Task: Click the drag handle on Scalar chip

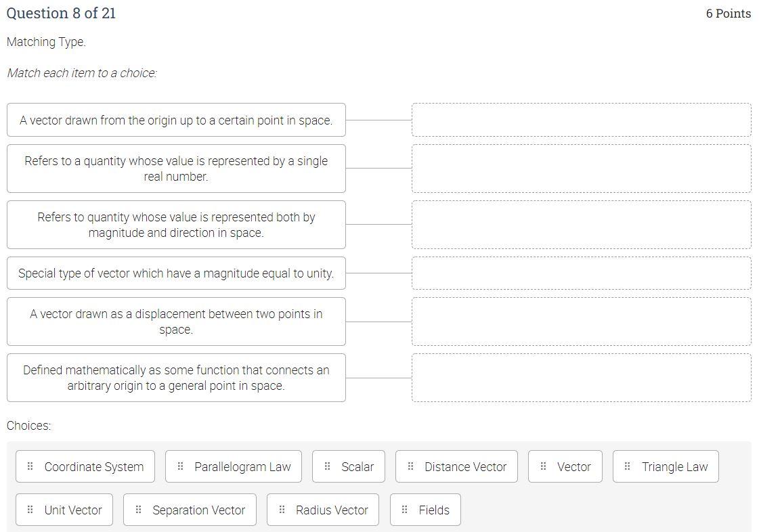Action: pyautogui.click(x=327, y=466)
